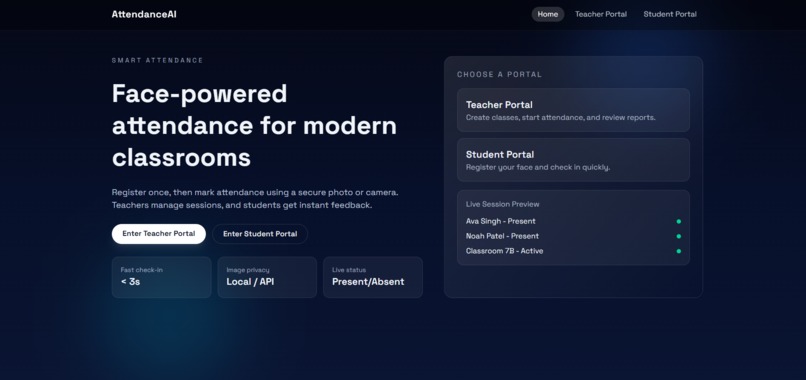Click the Enter Teacher Portal button
The width and height of the screenshot is (806, 380).
[x=158, y=233]
